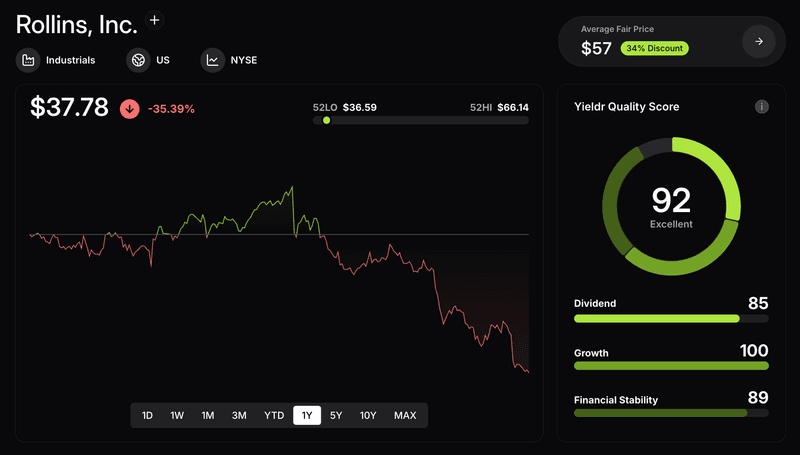The height and width of the screenshot is (455, 800).
Task: Click the 52-week range indicator dot
Action: 327,120
